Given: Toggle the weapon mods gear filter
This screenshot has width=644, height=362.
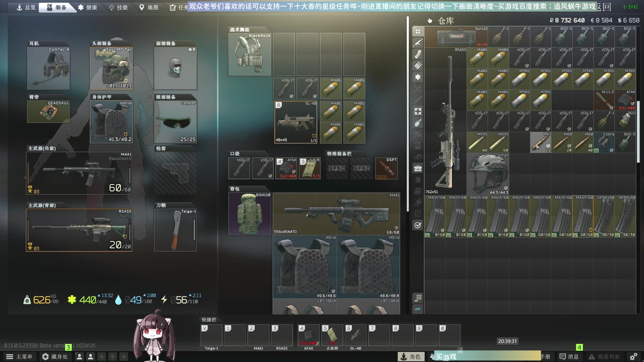Looking at the screenshot, I should pyautogui.click(x=418, y=77).
